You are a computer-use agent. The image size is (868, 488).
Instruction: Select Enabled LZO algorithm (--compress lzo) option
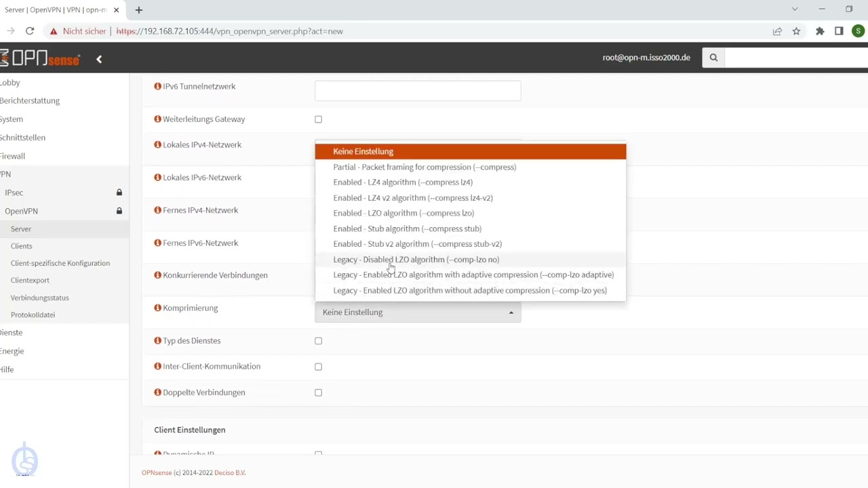[471, 213]
